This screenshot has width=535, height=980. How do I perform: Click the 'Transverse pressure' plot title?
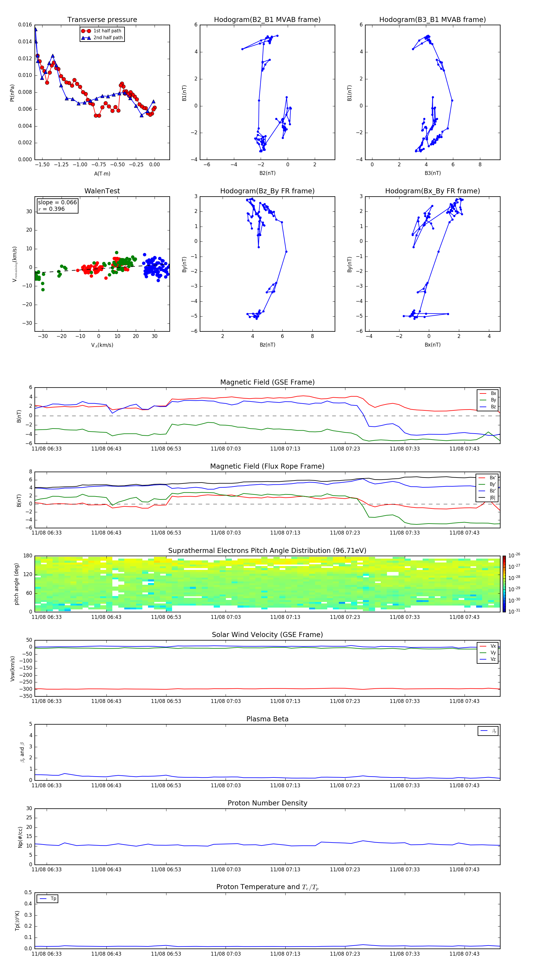pos(102,20)
